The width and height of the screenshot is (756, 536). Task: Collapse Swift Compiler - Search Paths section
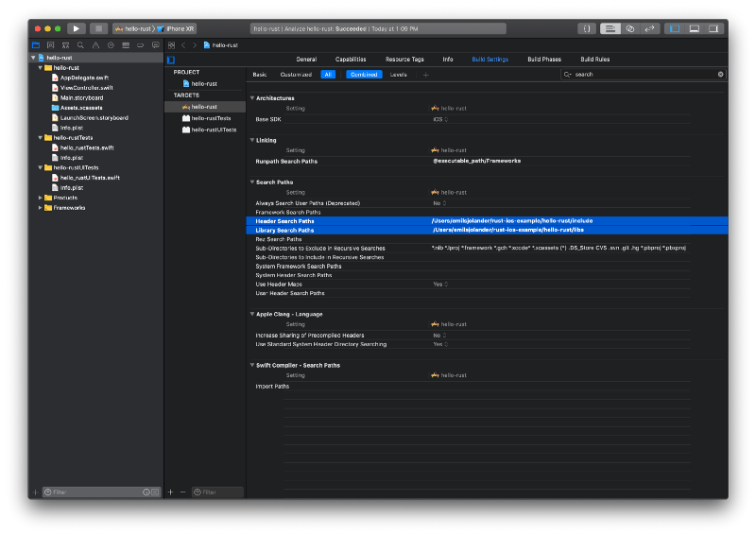tap(251, 365)
